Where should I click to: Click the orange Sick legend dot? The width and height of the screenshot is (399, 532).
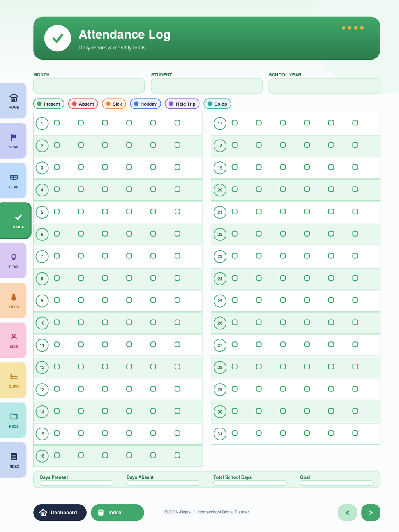click(x=108, y=104)
